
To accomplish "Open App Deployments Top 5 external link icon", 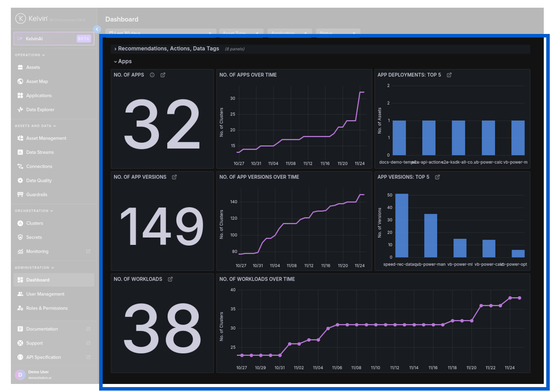I will [x=449, y=75].
